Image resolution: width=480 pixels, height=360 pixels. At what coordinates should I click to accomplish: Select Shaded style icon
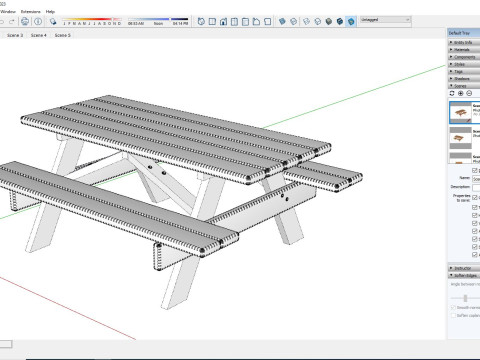point(329,22)
